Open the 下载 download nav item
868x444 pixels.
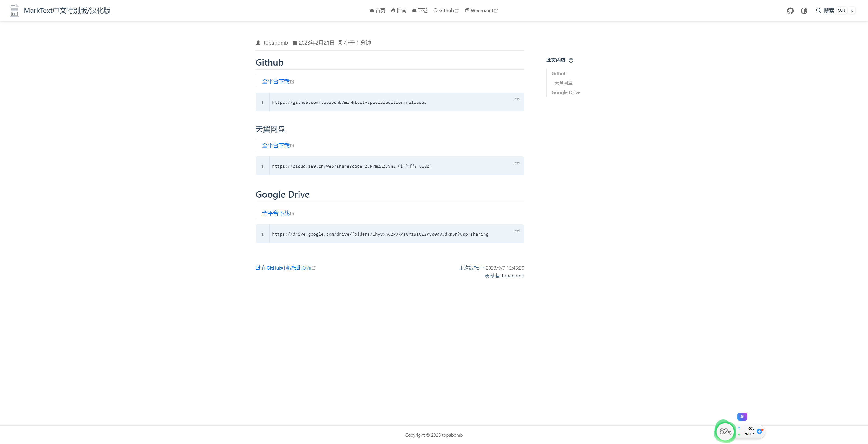click(x=420, y=11)
